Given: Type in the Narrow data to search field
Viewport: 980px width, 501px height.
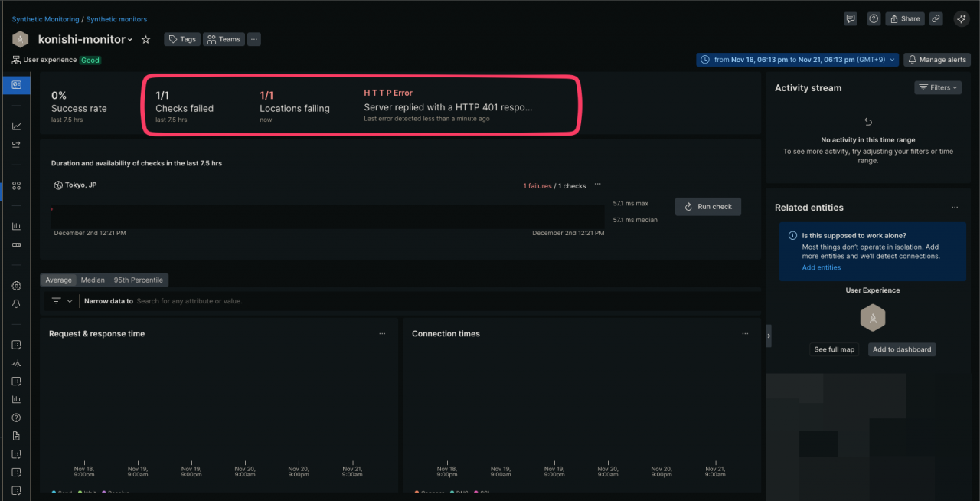Looking at the screenshot, I should 306,301.
